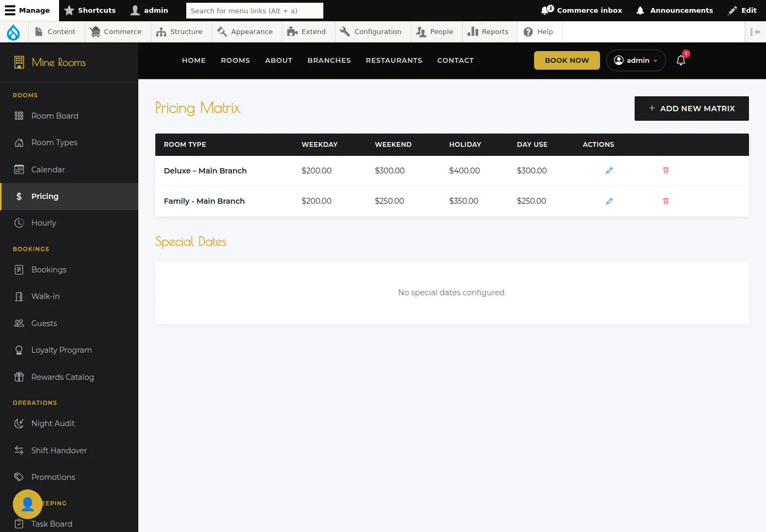Click the Edit pencil toggle

[x=743, y=10]
